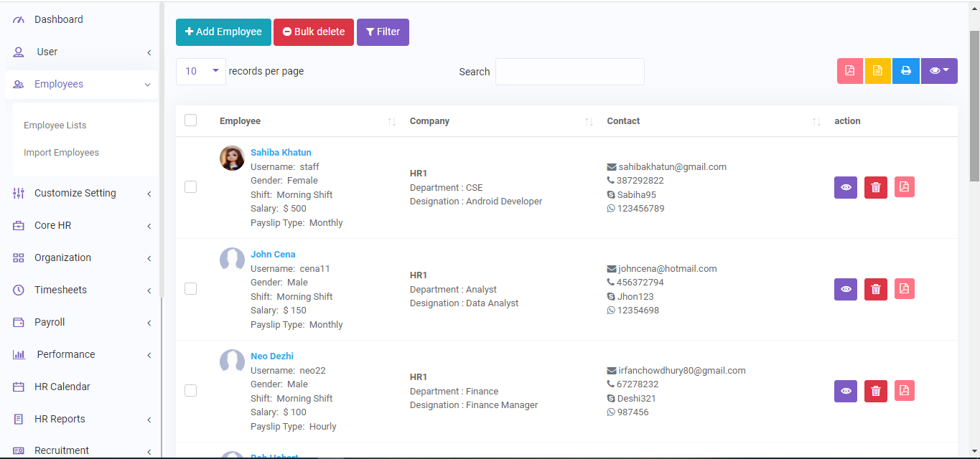Select the checkbox next to John Cena
The height and width of the screenshot is (459, 980).
(190, 288)
